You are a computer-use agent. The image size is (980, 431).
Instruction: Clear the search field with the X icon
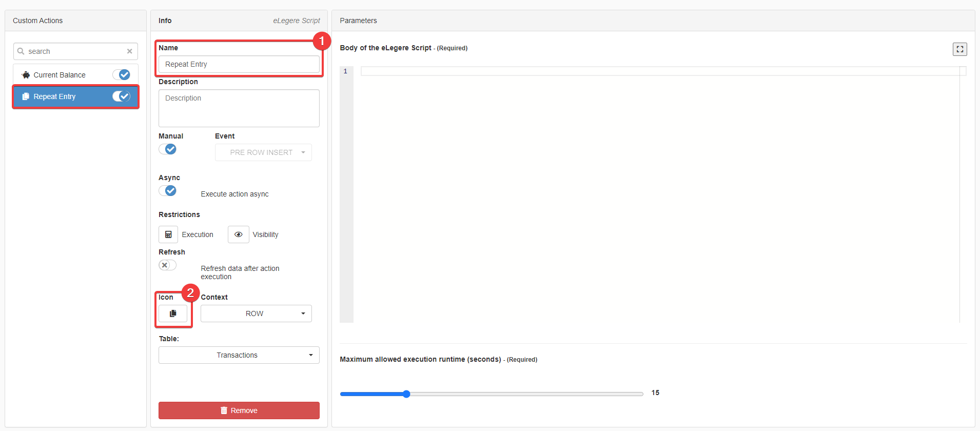pyautogui.click(x=129, y=51)
